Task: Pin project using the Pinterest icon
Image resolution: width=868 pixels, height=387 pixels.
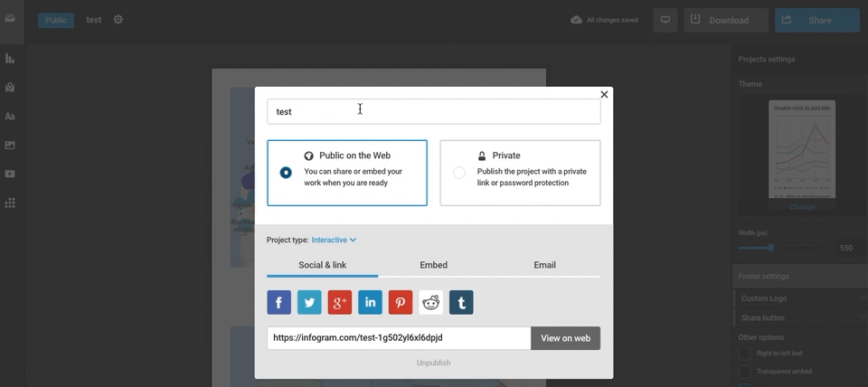Action: click(x=401, y=303)
